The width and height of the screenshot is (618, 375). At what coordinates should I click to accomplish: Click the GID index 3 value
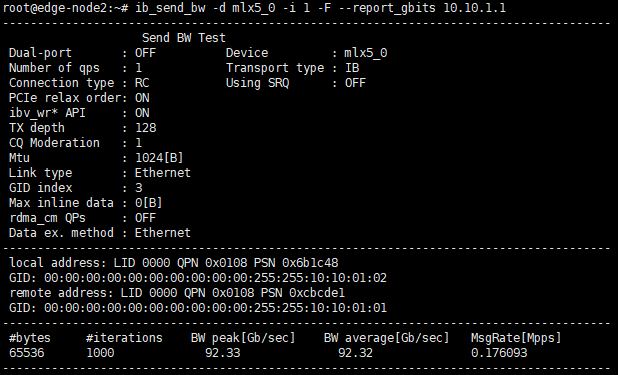tap(138, 188)
